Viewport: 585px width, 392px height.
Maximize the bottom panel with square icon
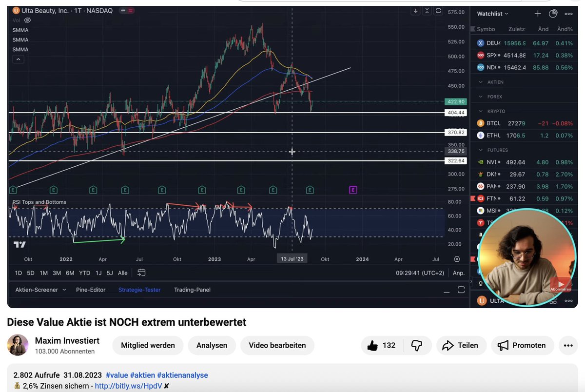(461, 290)
